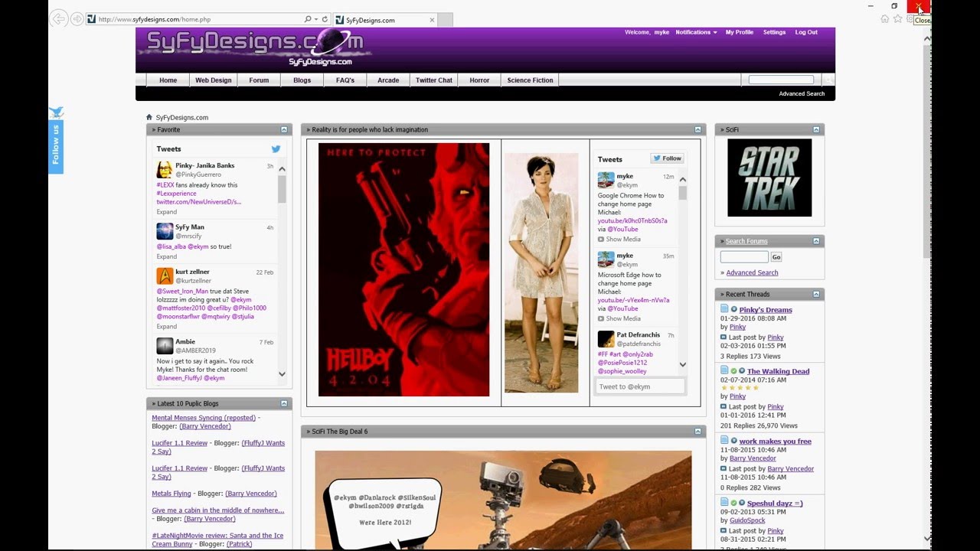Click go-to-last-post icon under Pinky's Dreams
This screenshot has width=980, height=551.
point(724,337)
